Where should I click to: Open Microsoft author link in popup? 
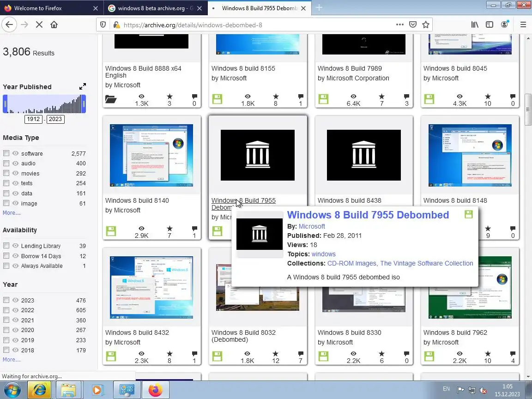pyautogui.click(x=312, y=226)
